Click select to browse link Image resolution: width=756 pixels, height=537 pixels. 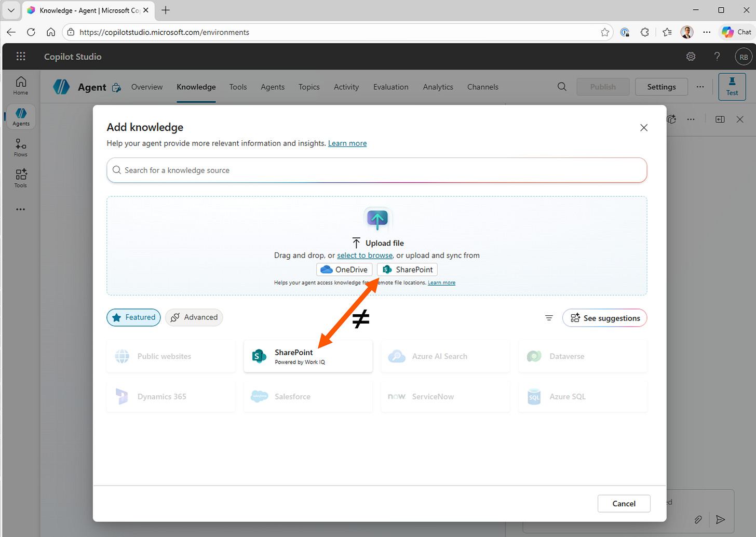coord(365,256)
